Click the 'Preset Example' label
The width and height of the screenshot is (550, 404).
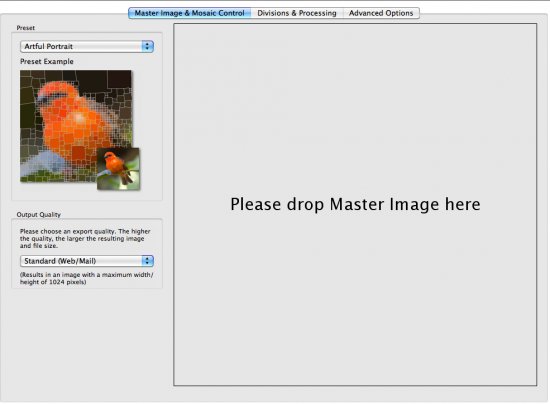coord(47,61)
